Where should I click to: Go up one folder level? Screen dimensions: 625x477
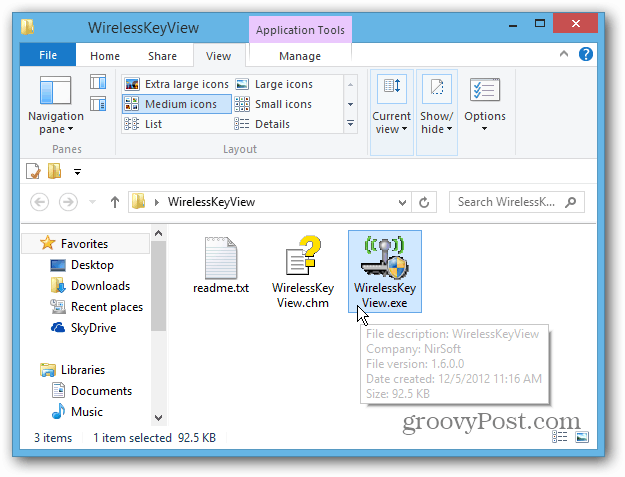click(115, 202)
